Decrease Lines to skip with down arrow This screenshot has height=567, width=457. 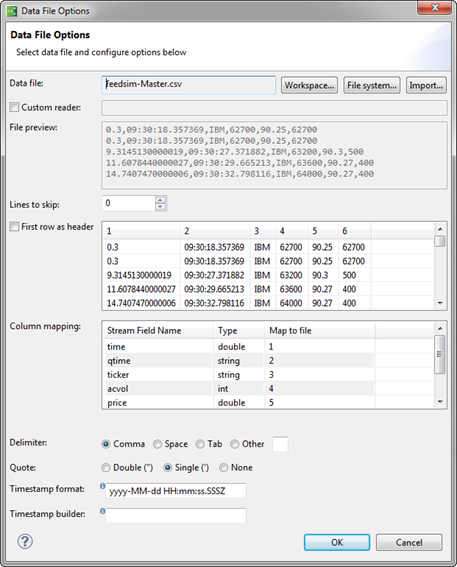coord(160,206)
